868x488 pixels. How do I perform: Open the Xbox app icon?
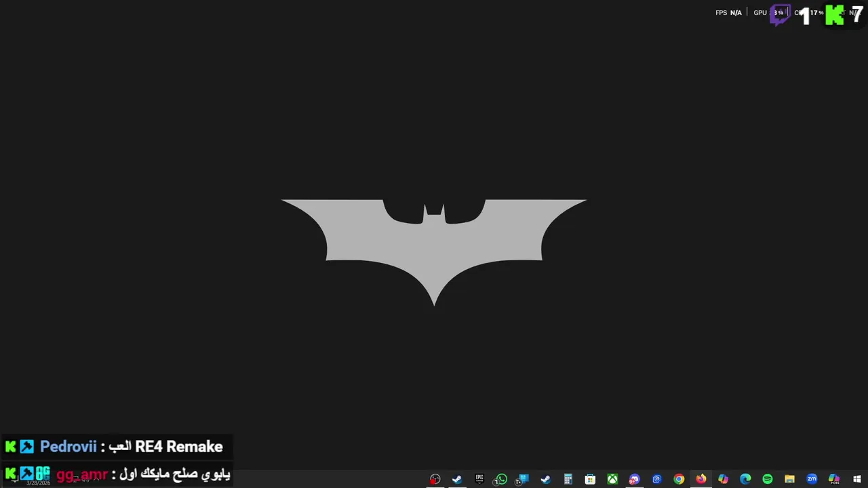[612, 479]
